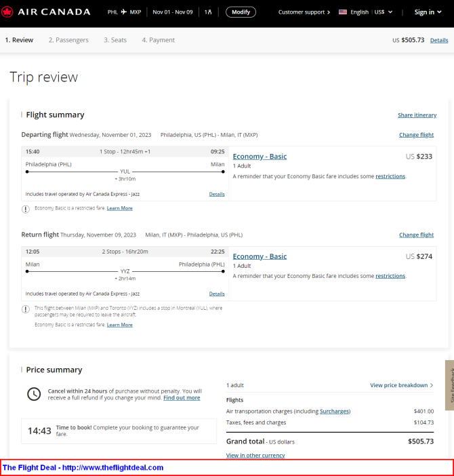Open Details link in return flight card
This screenshot has height=476, width=454.
click(217, 294)
